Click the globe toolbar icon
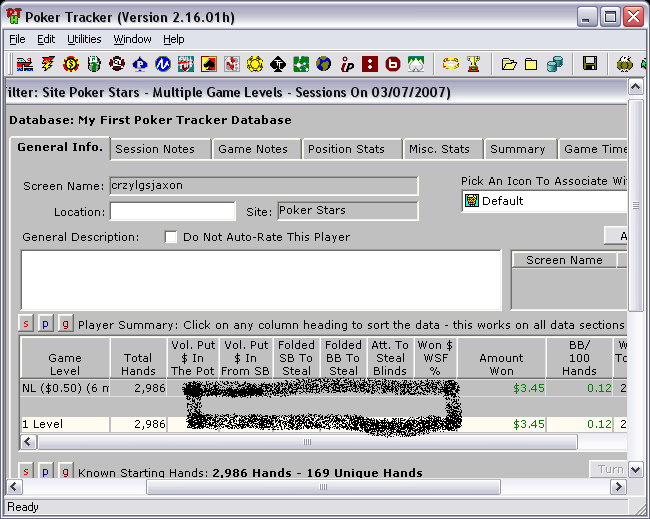Viewport: 650px width, 519px height. click(324, 64)
